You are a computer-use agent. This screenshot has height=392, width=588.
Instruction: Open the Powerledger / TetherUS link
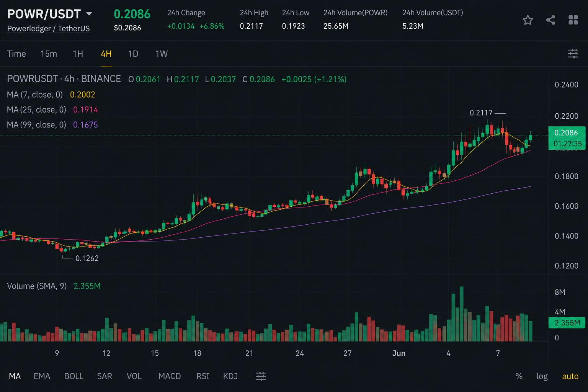[x=48, y=28]
